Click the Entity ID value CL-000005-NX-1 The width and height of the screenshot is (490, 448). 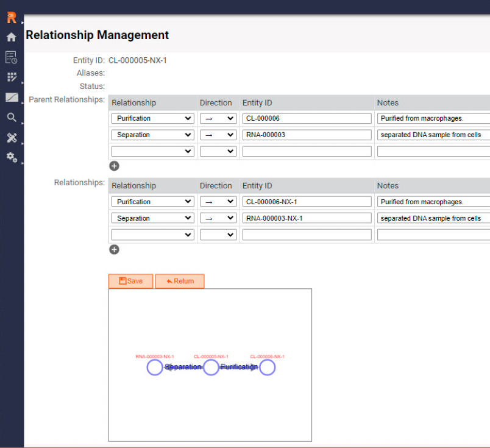click(x=138, y=60)
